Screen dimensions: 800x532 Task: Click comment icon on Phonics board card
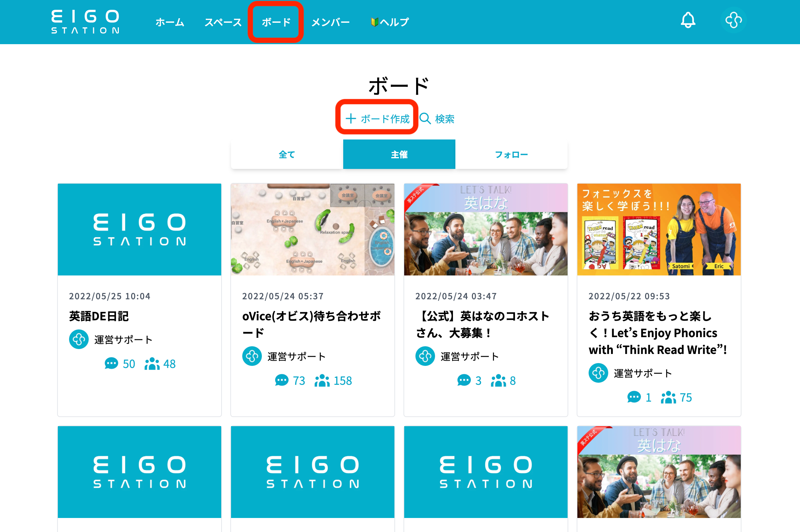[634, 397]
